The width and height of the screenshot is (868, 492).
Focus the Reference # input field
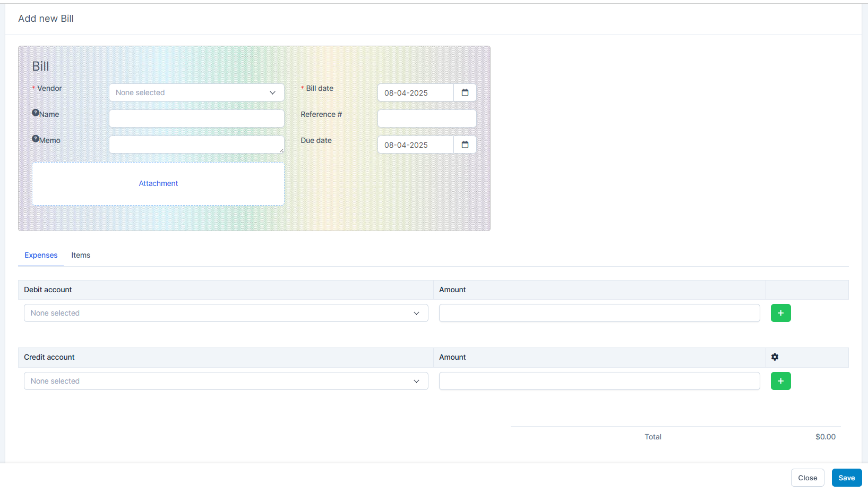[427, 118]
